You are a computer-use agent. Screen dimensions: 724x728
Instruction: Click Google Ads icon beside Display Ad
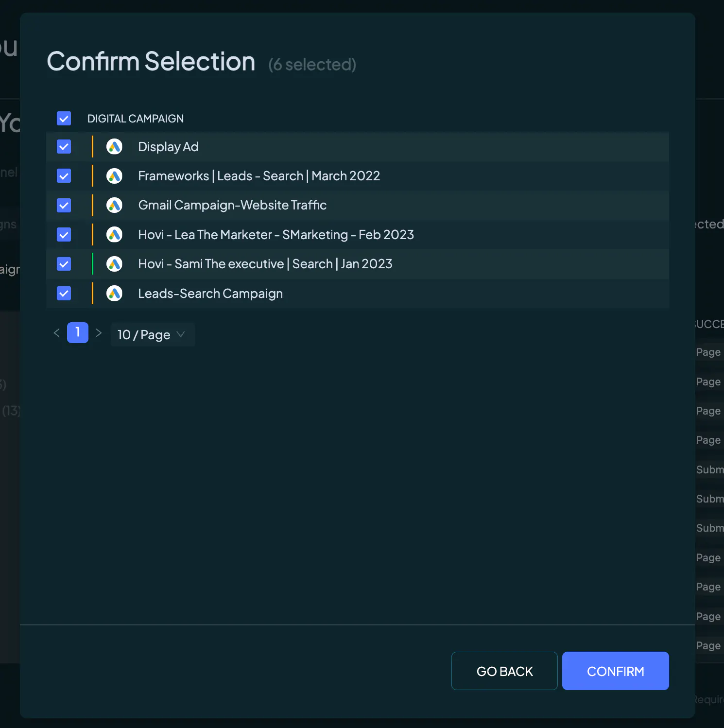pyautogui.click(x=114, y=146)
